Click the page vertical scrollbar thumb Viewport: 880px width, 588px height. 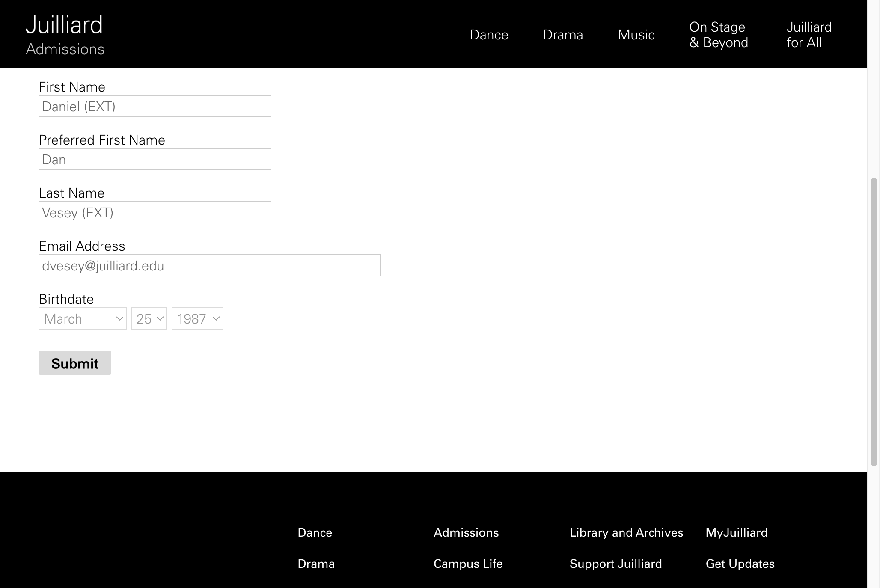874,322
